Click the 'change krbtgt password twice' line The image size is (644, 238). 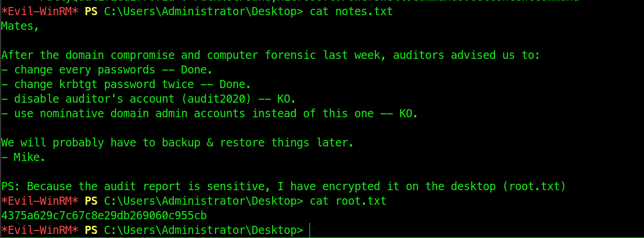pyautogui.click(x=126, y=85)
